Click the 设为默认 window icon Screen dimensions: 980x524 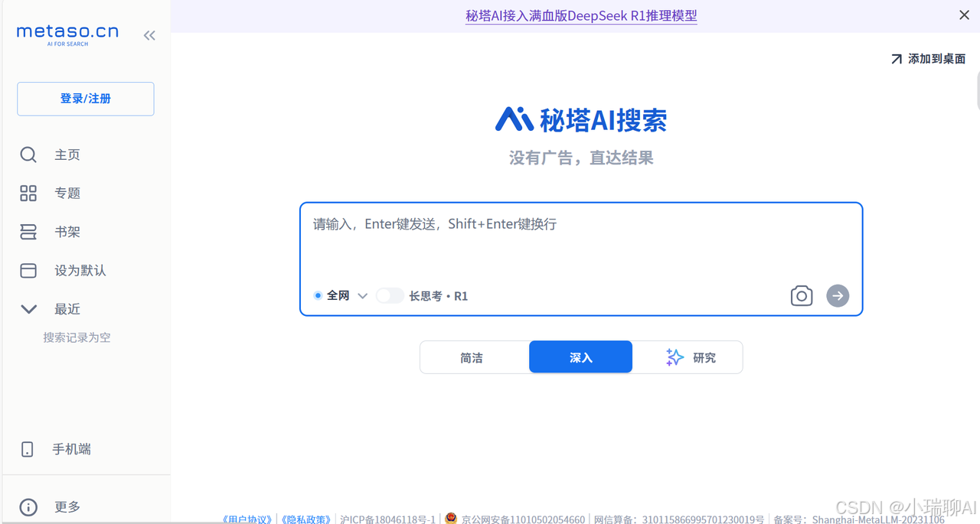pos(28,270)
